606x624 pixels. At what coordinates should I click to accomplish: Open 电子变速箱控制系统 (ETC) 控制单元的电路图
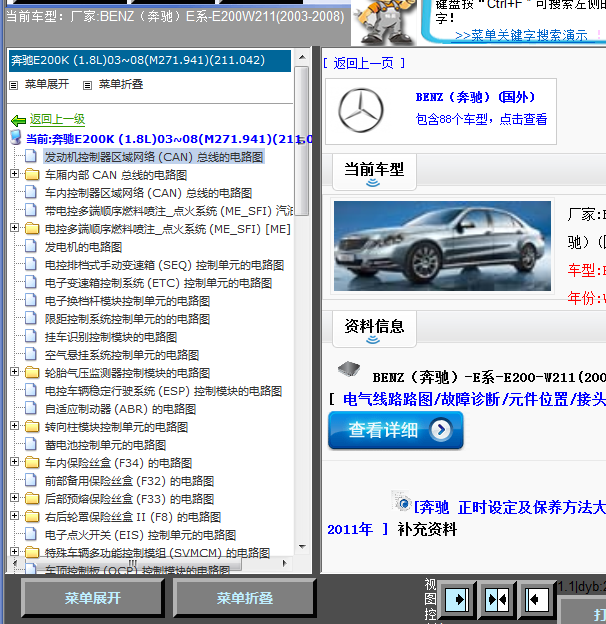(x=158, y=283)
